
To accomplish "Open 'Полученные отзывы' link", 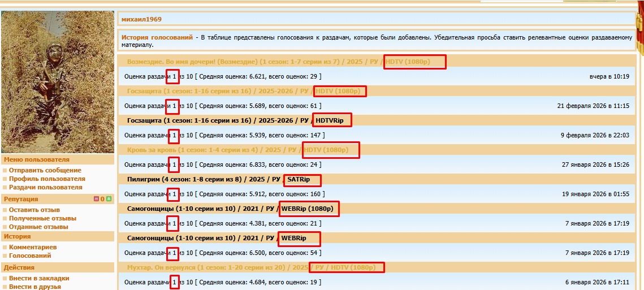I will tap(42, 218).
